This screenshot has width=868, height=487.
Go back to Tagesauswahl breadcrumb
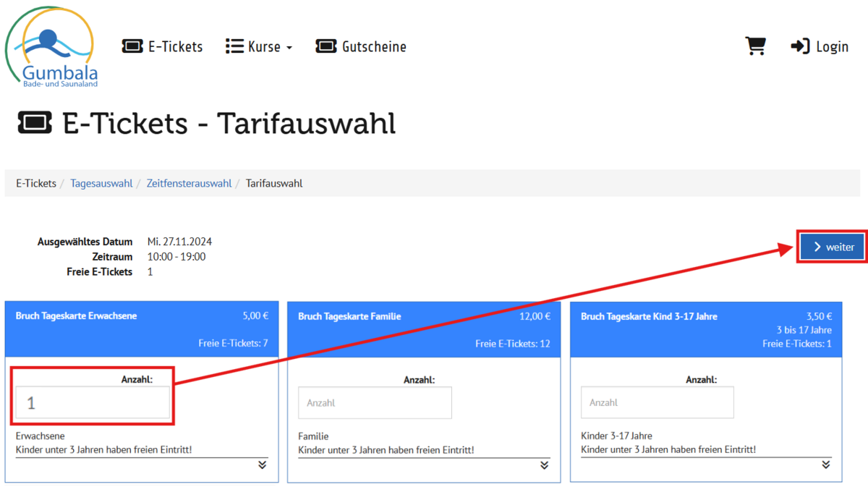(x=101, y=183)
